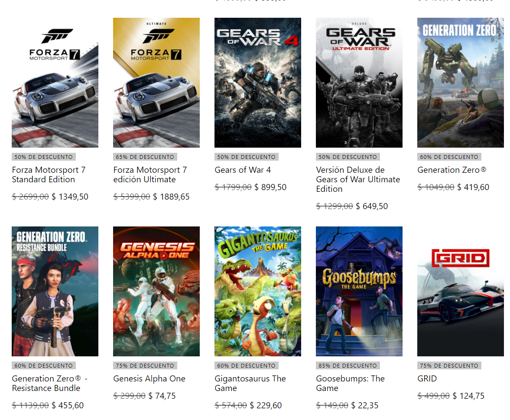Open the Goosebumps The Game cover image
This screenshot has width=510, height=420.
click(359, 291)
